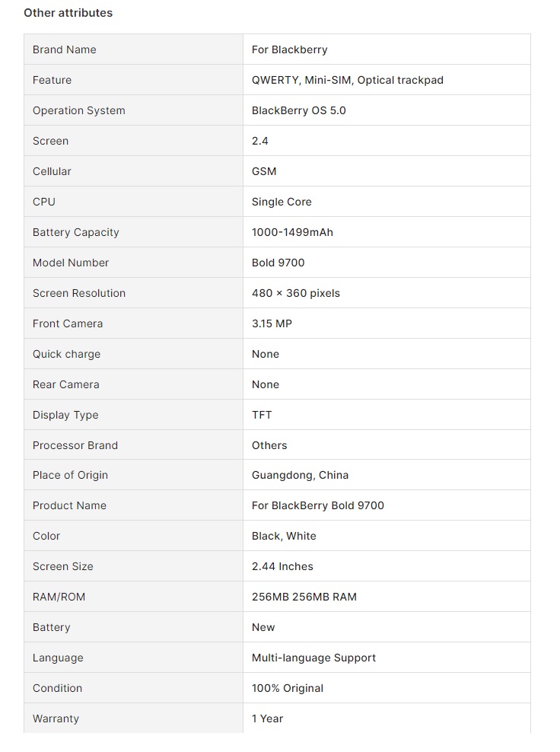The image size is (560, 752).
Task: Click the TFT display type value
Action: pos(262,415)
